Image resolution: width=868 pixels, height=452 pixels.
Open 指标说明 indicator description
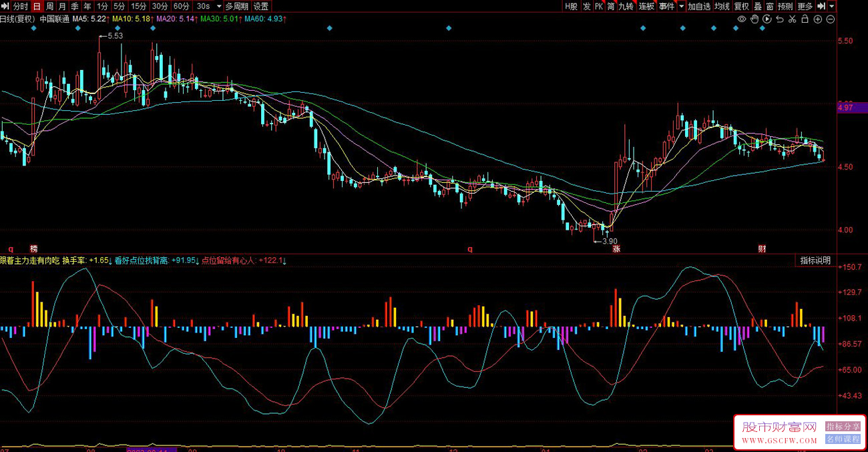coord(816,260)
